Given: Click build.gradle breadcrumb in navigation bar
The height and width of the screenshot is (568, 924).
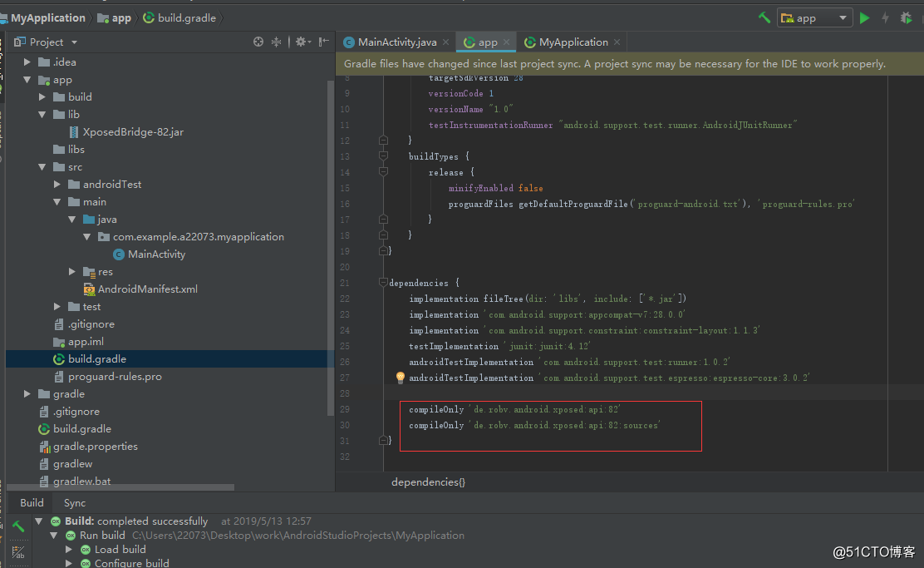Looking at the screenshot, I should (x=179, y=17).
